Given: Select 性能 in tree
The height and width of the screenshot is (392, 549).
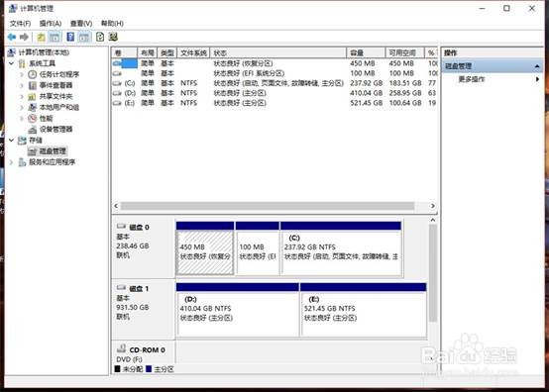Looking at the screenshot, I should pos(46,118).
